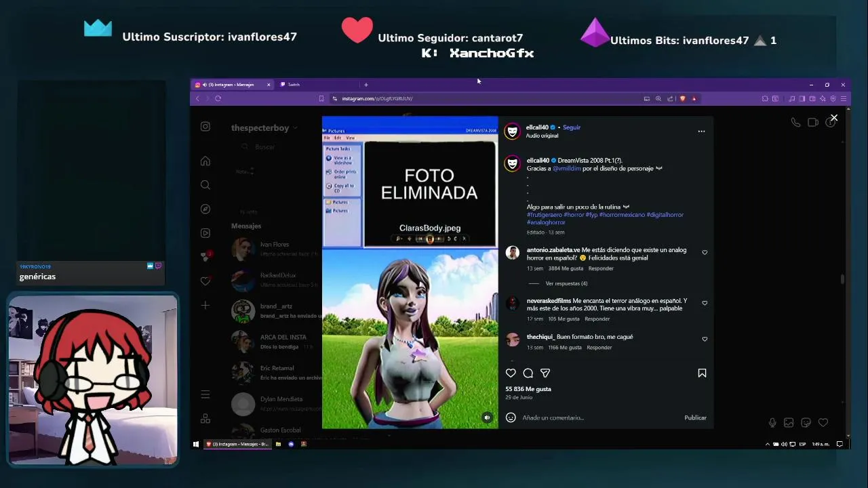The width and height of the screenshot is (868, 488).
Task: Create a new post with plus icon
Action: (205, 305)
